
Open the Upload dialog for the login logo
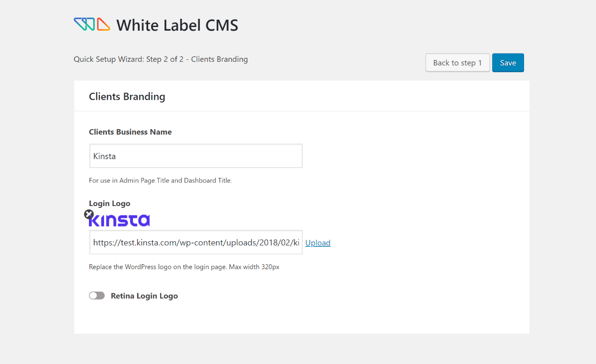point(318,242)
